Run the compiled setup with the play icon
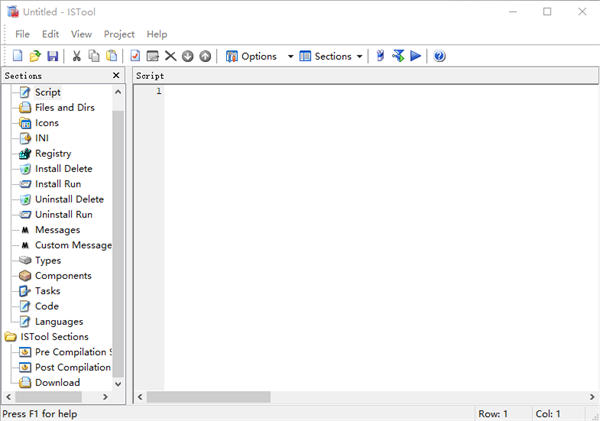The image size is (600, 421). (x=415, y=56)
